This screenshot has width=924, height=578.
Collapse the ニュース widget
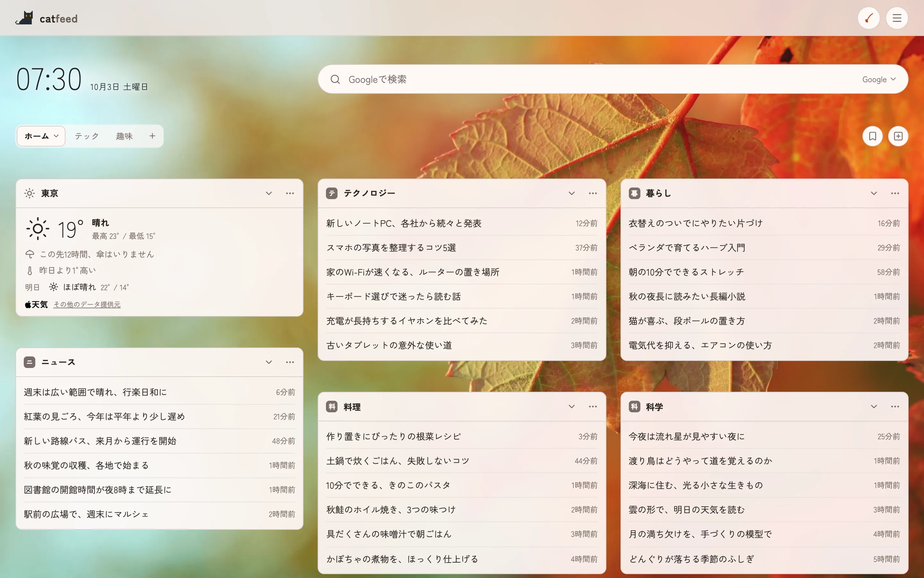[269, 362]
